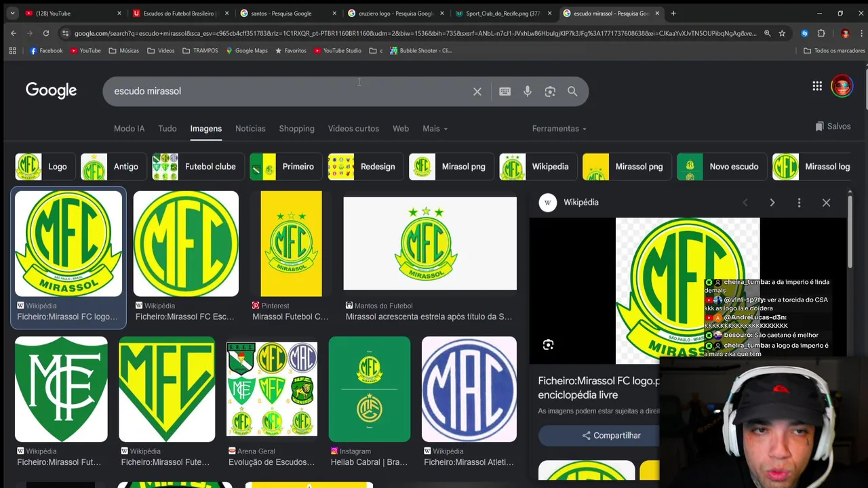
Task: Open preview panel more options menu
Action: tap(799, 203)
